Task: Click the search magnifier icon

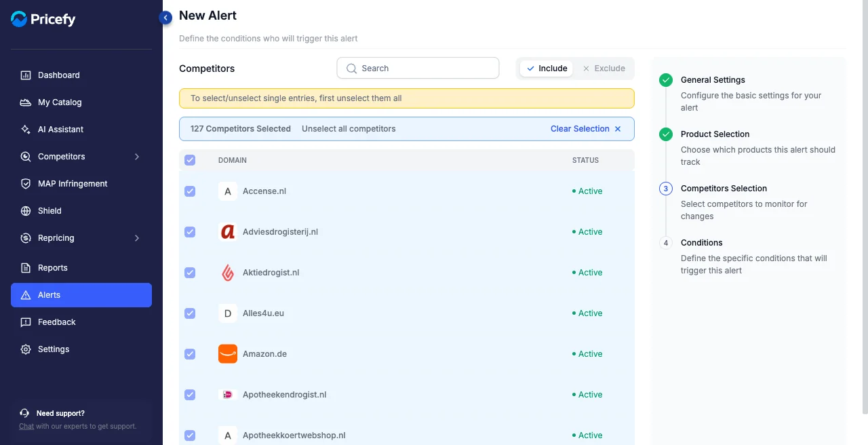Action: [x=351, y=69]
